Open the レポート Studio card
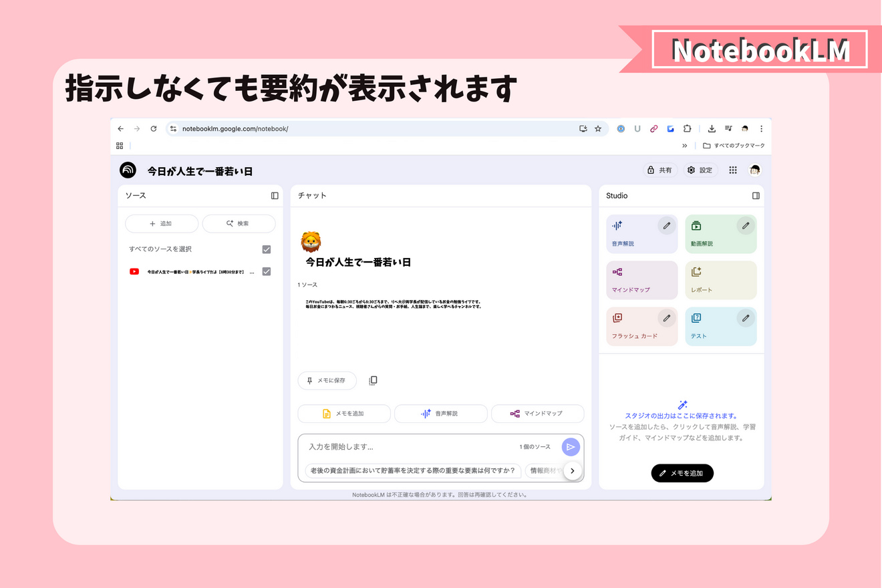The height and width of the screenshot is (588, 882). 721,280
